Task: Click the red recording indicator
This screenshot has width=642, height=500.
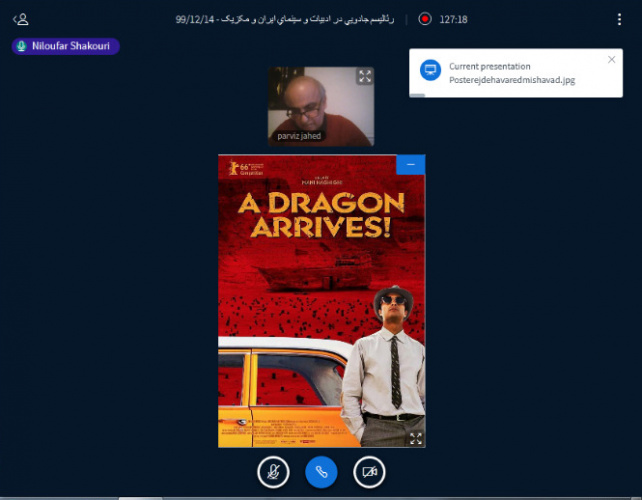Action: coord(425,19)
